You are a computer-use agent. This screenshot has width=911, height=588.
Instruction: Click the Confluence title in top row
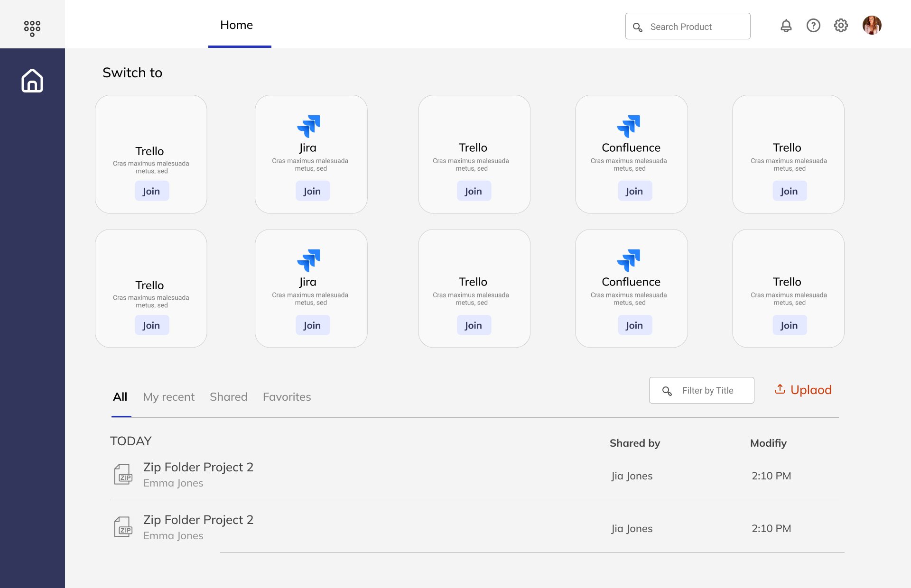click(631, 147)
